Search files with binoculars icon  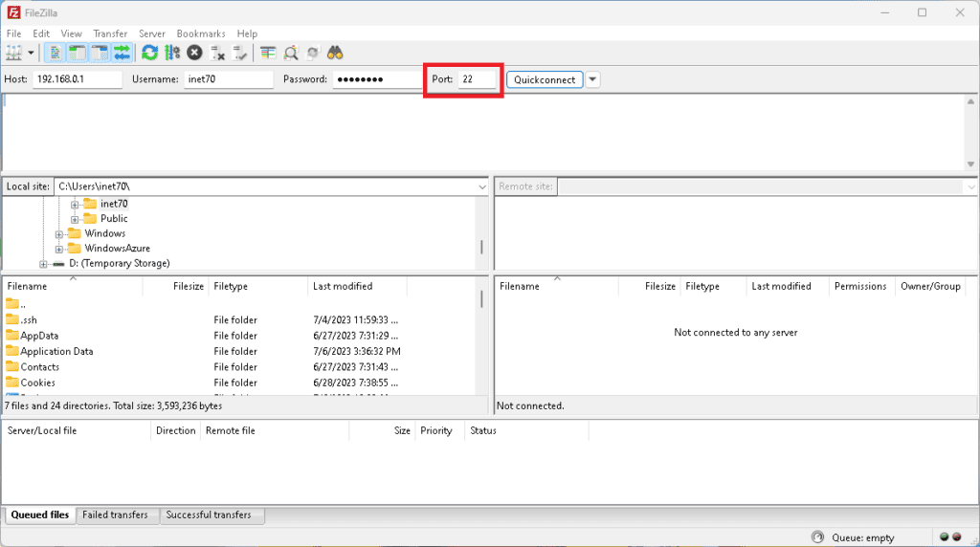(335, 54)
